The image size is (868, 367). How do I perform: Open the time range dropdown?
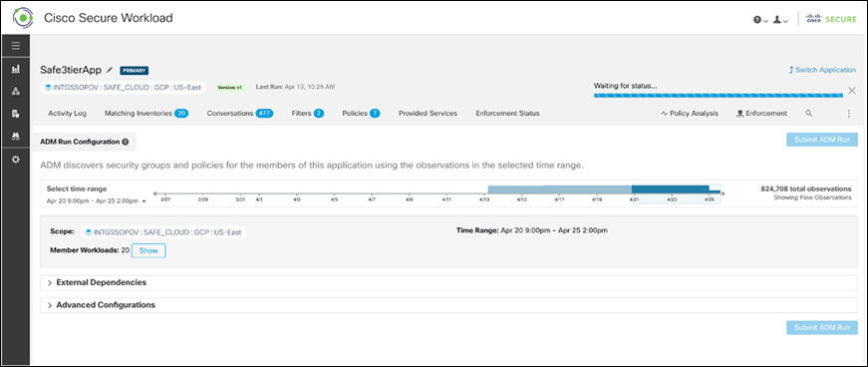point(97,200)
